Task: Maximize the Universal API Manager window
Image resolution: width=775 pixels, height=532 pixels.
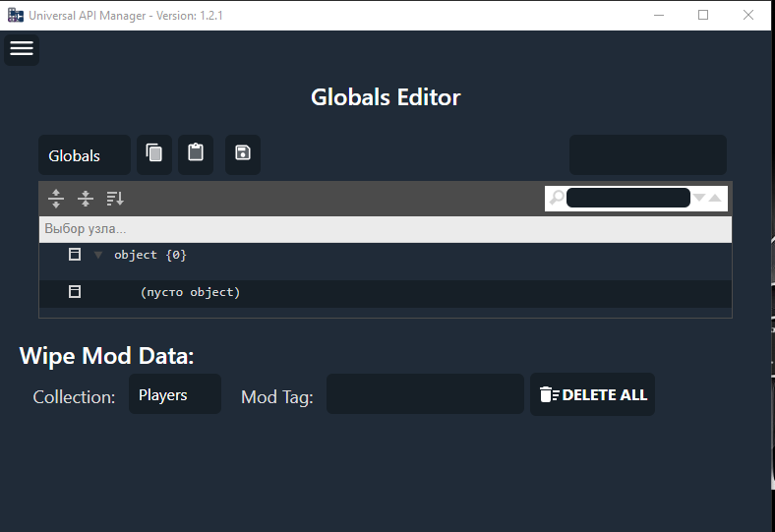Action: tap(703, 16)
